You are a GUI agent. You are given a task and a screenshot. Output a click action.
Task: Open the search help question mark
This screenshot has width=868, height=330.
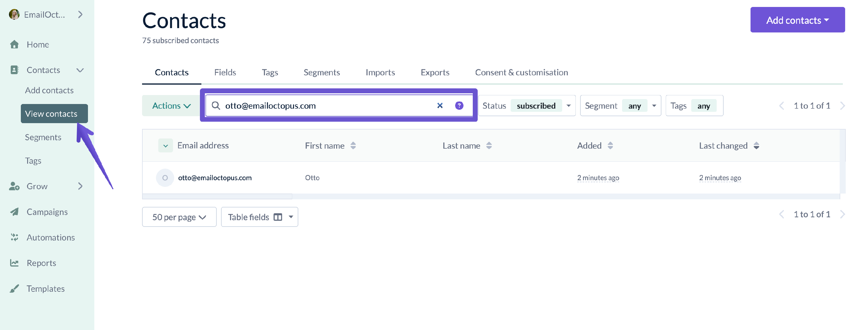pos(459,106)
